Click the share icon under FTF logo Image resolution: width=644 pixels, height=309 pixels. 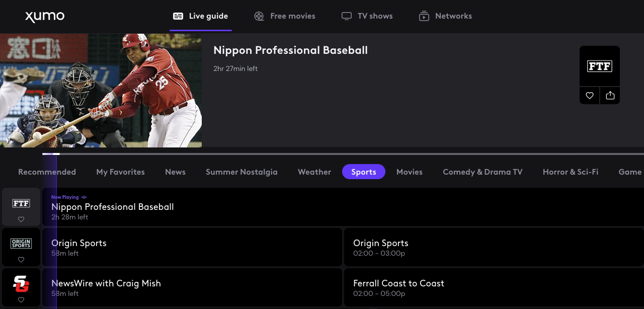(610, 96)
